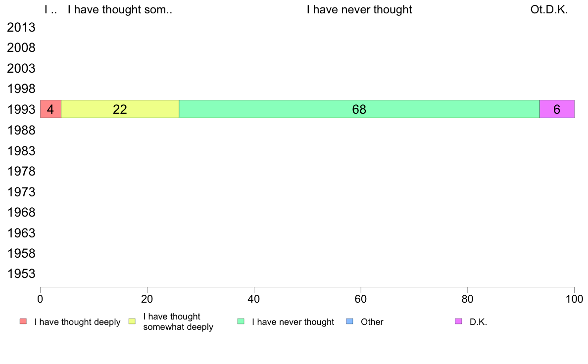Click the 'D.K.' header at top right
The height and width of the screenshot is (364, 588).
pos(557,10)
